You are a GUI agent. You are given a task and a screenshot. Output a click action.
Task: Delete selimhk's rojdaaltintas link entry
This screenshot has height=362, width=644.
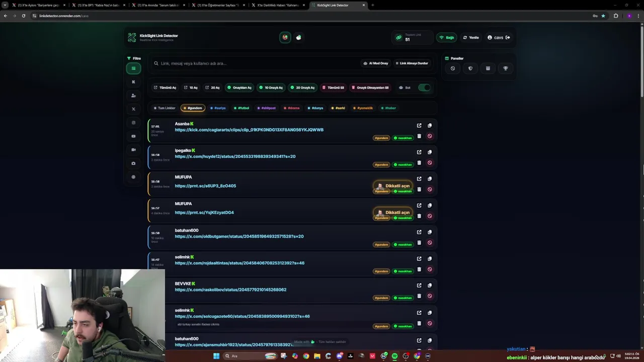point(419,269)
